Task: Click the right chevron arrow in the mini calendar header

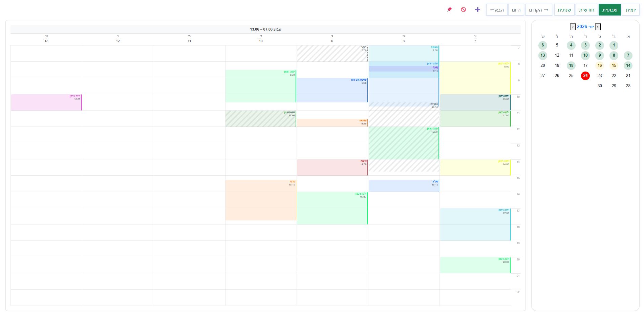Action: [x=598, y=27]
